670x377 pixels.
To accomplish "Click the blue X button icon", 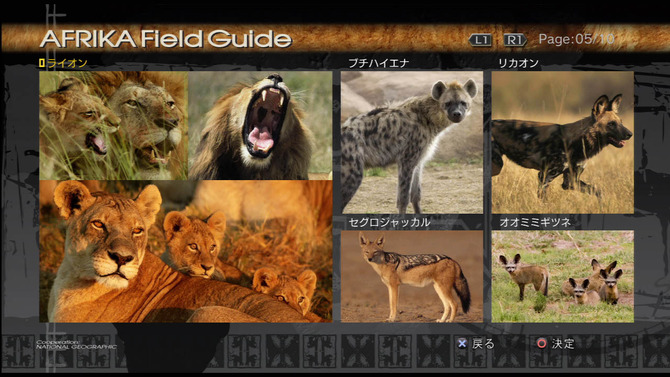I will [462, 343].
